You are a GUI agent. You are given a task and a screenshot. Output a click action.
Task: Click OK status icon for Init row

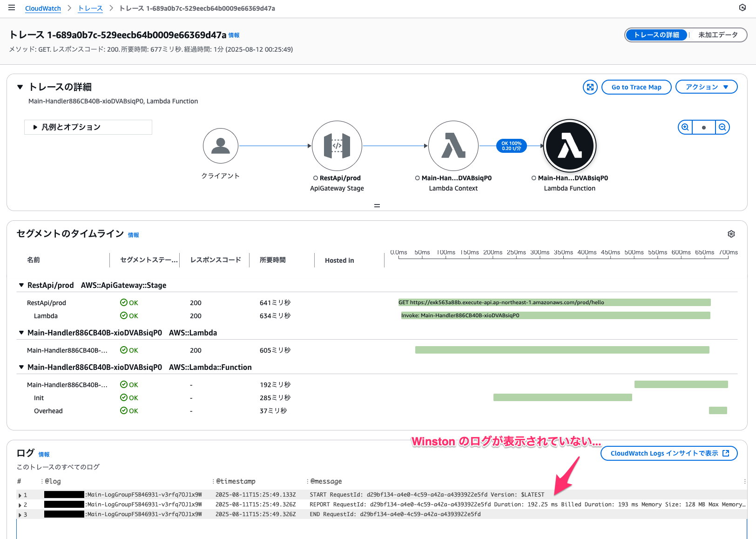pos(124,397)
